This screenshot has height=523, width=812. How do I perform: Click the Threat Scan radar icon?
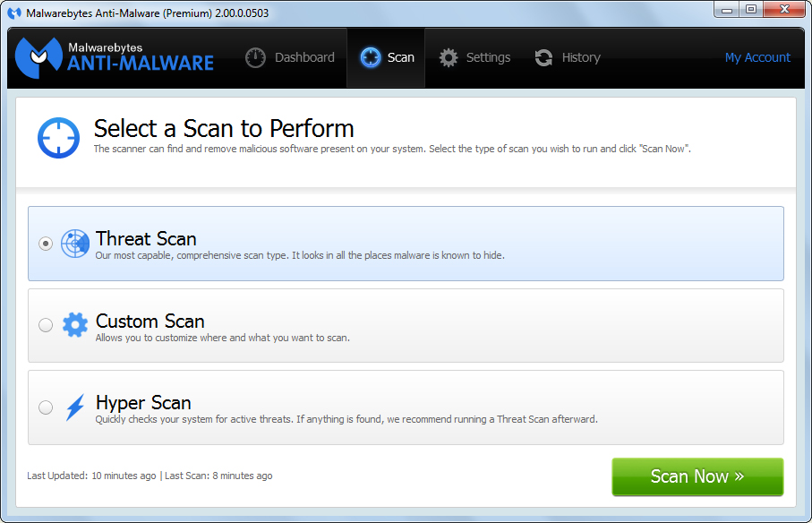point(75,244)
